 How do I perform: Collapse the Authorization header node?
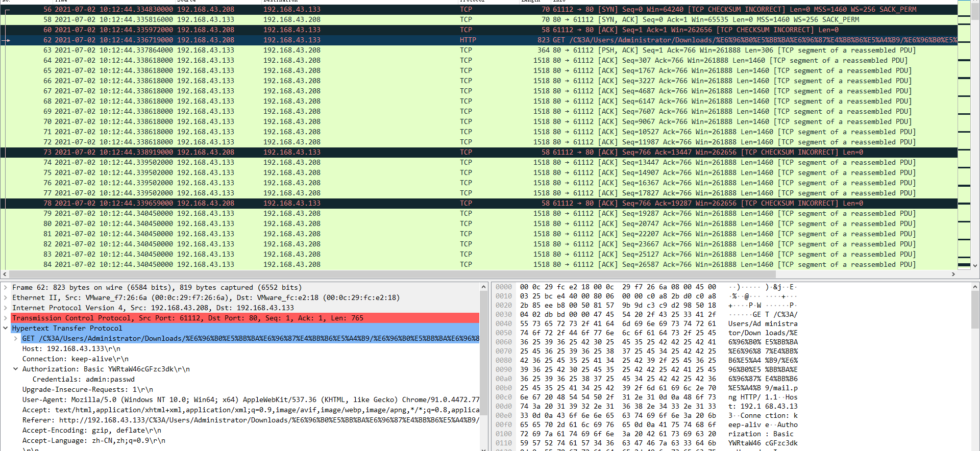[x=16, y=369]
